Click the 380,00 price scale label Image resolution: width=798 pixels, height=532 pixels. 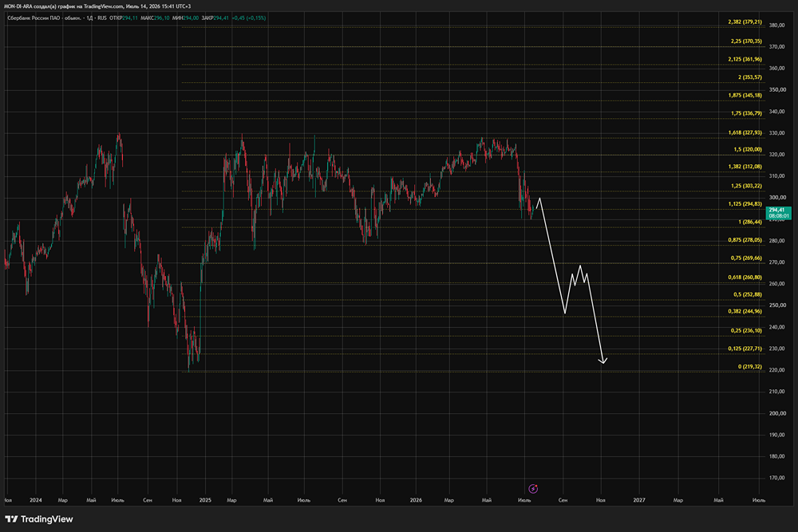pyautogui.click(x=777, y=25)
